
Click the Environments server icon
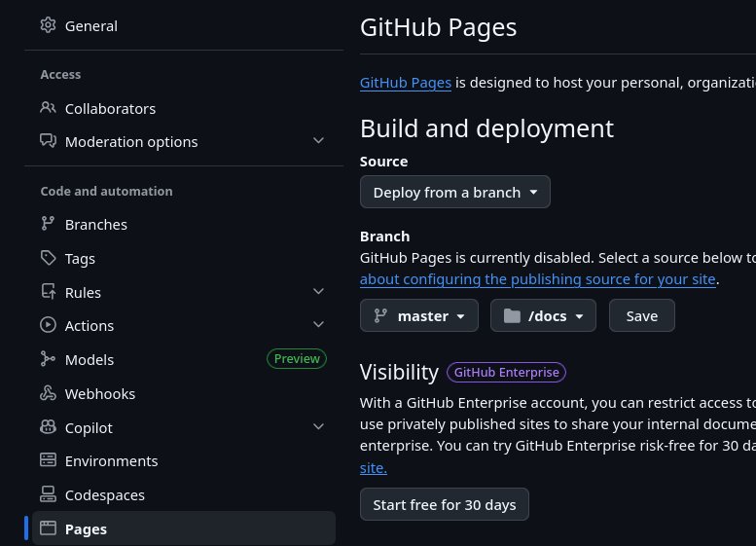click(48, 460)
